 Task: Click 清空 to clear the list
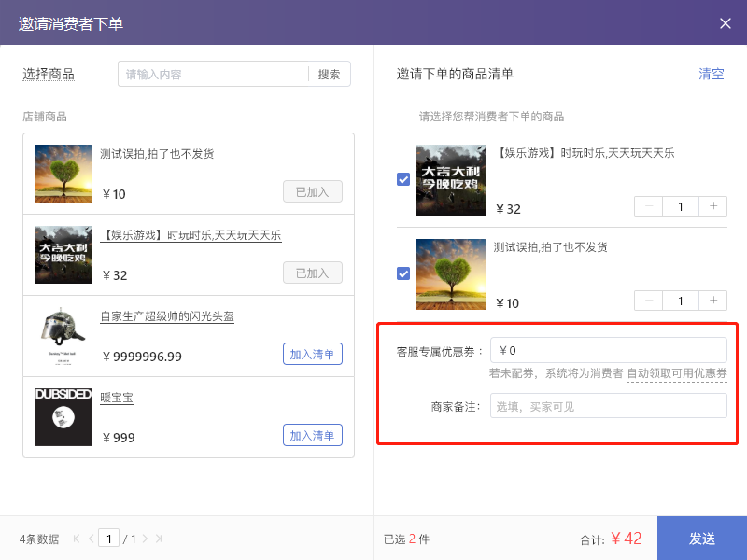coord(712,74)
